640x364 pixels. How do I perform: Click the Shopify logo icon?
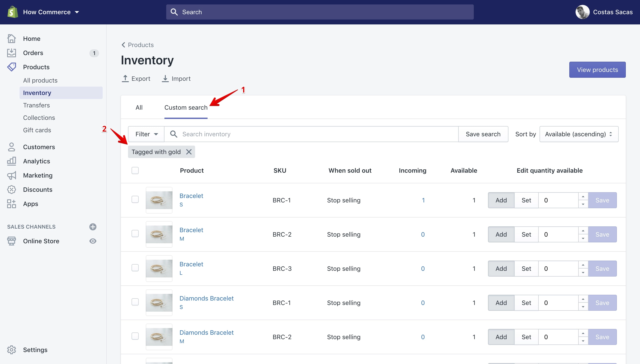click(x=12, y=12)
